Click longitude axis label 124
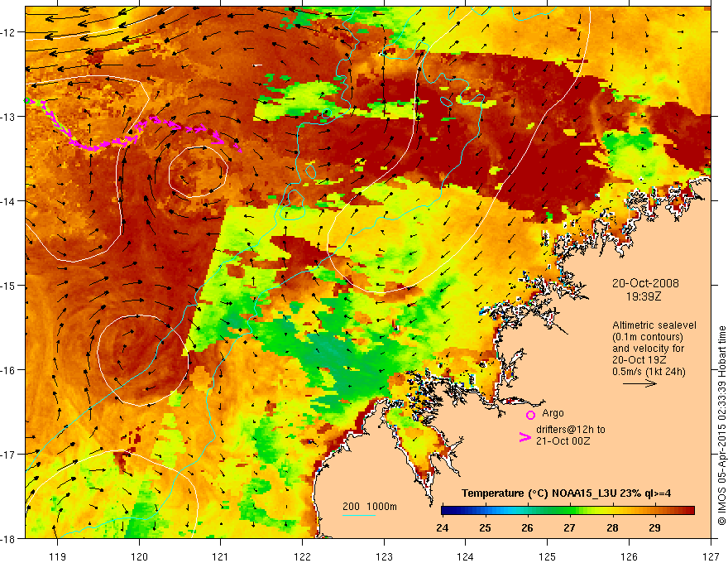The width and height of the screenshot is (728, 563). tap(466, 556)
